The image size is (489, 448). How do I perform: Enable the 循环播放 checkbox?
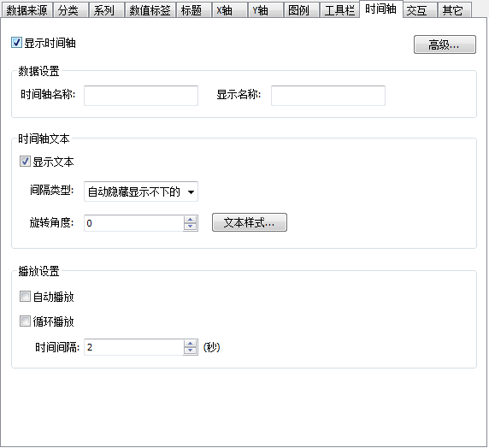[25, 321]
